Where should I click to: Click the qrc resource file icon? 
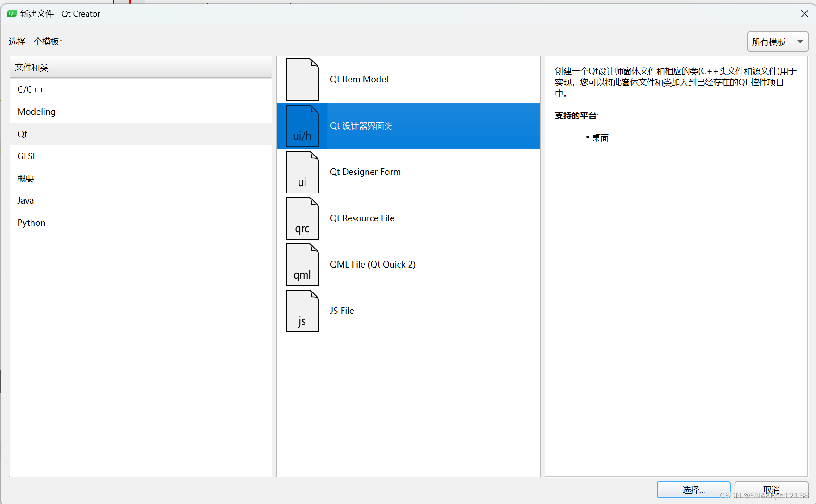pos(302,218)
